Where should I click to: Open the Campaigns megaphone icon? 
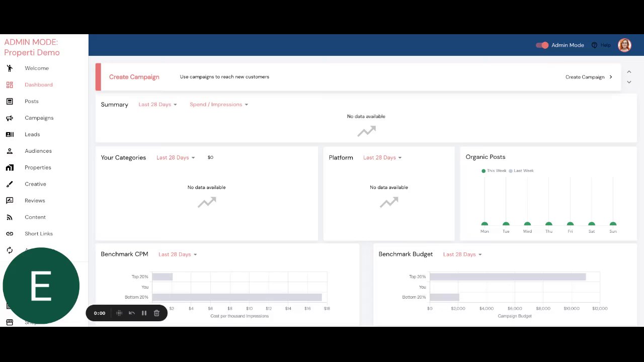pos(10,118)
